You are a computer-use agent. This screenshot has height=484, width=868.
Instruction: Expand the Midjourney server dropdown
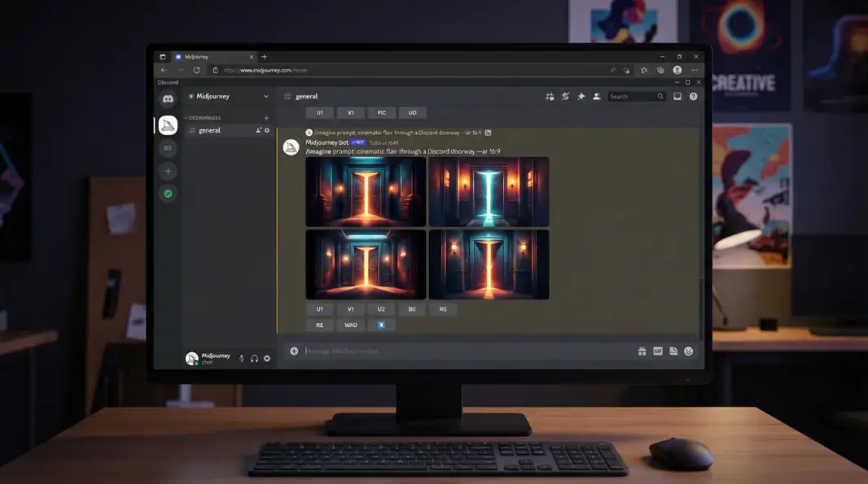(265, 96)
